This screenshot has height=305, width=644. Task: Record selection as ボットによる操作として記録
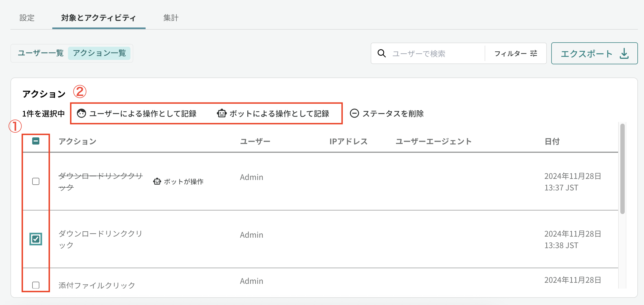point(273,113)
